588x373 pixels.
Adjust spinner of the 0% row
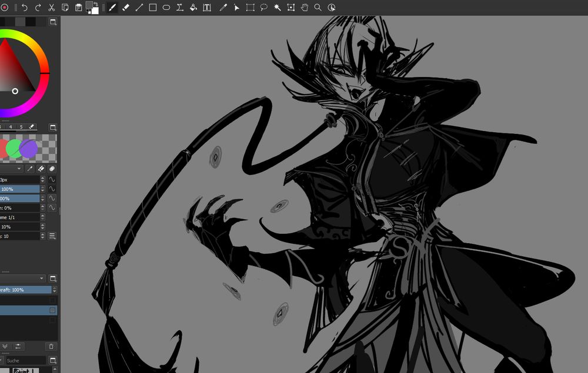42,208
